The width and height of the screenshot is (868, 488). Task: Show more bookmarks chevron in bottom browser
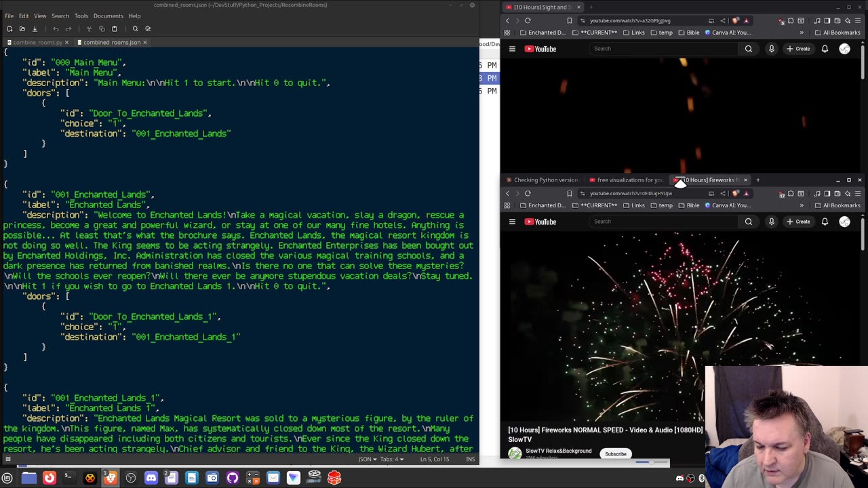[802, 205]
